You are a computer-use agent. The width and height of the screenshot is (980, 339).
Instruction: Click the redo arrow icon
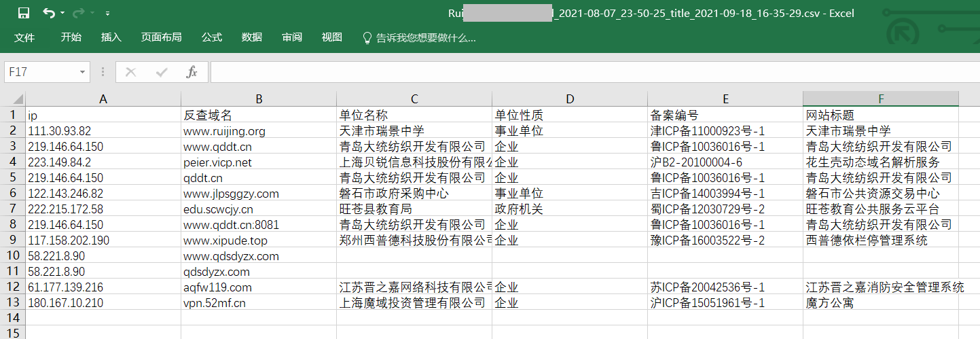77,13
